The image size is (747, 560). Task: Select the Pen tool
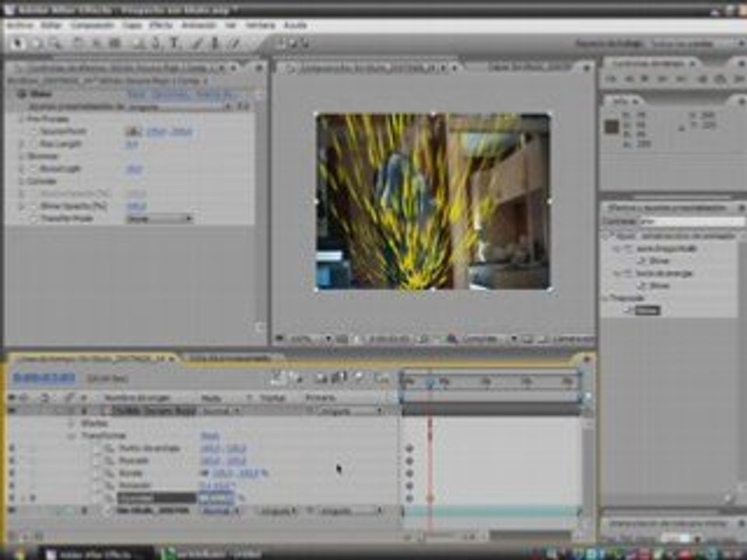point(156,44)
